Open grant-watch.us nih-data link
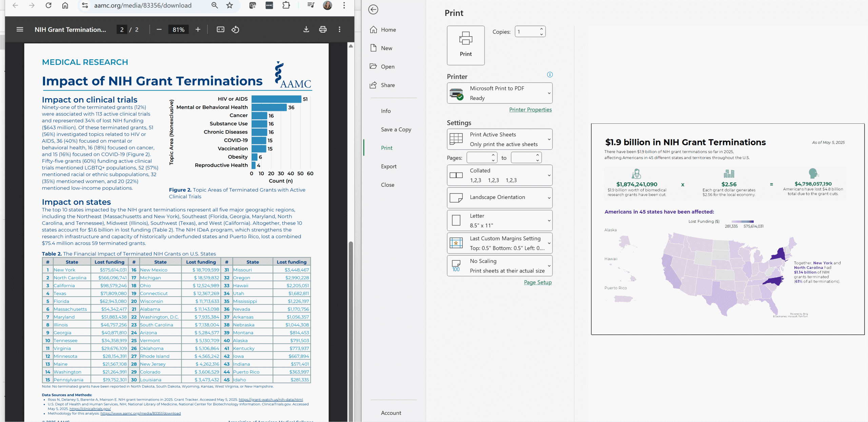The image size is (868, 422). click(271, 400)
